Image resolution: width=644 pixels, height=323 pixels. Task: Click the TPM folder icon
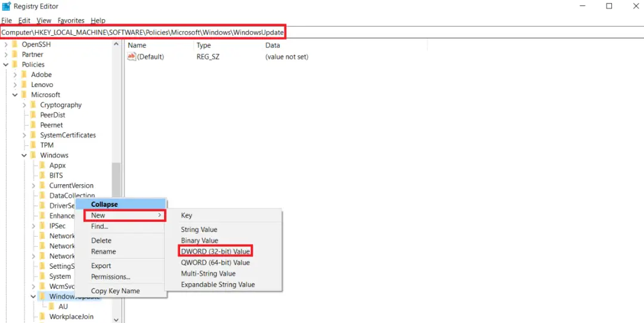pos(33,145)
